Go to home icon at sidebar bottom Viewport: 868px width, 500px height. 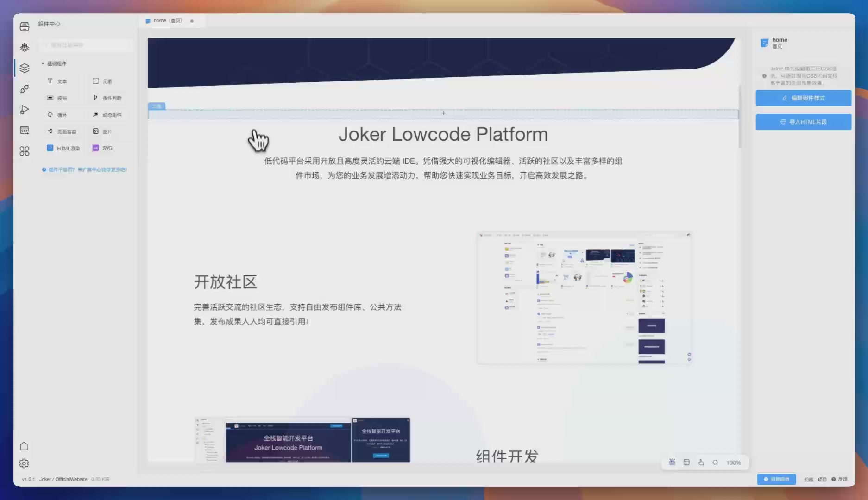24,446
